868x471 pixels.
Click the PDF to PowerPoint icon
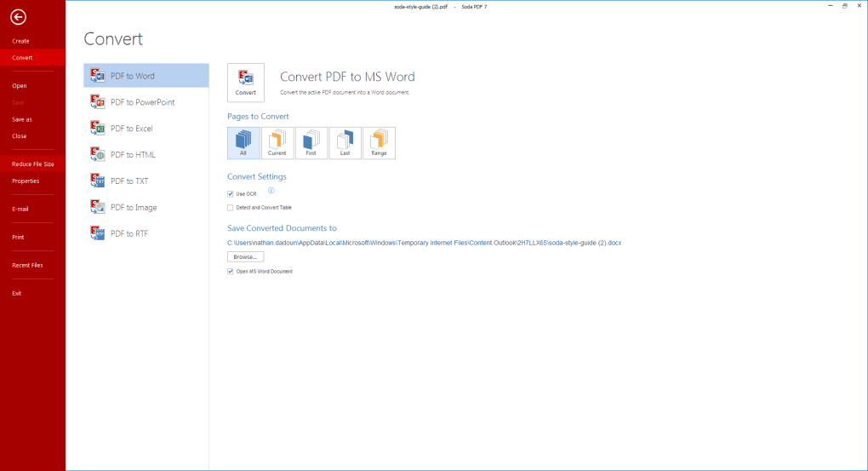[x=98, y=102]
